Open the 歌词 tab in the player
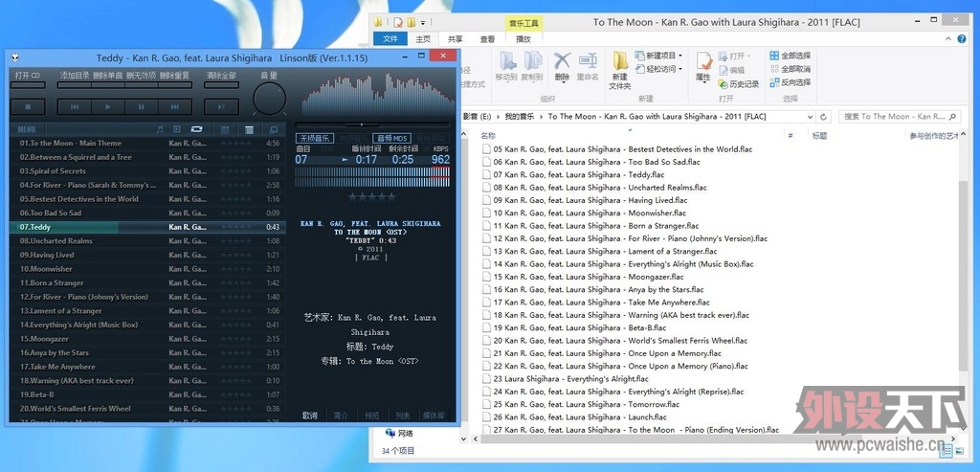Viewport: 980px width, 472px height. [310, 416]
